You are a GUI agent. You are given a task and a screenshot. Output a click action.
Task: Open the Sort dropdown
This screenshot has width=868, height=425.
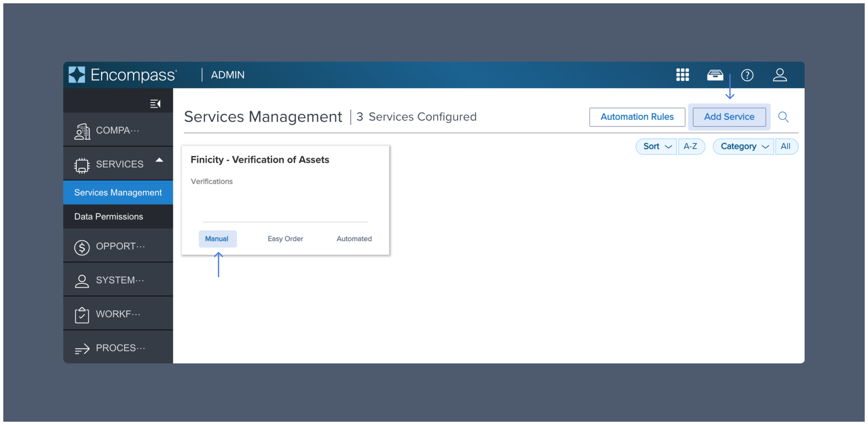click(x=656, y=146)
